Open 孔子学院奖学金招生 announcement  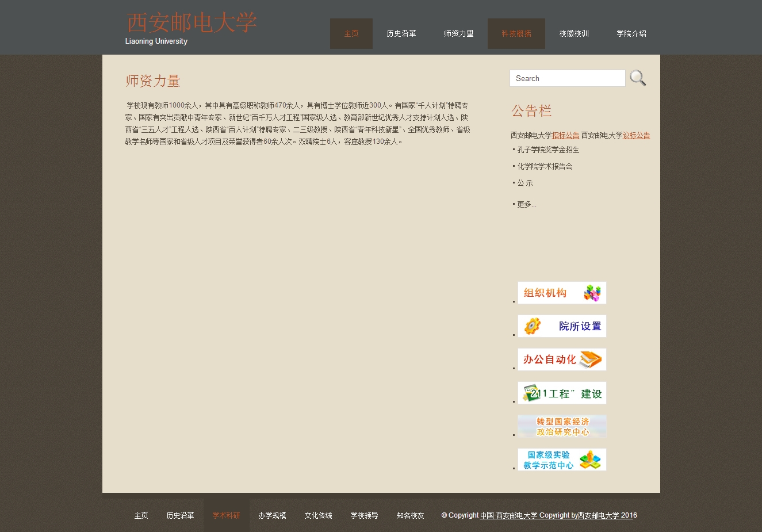(x=548, y=150)
